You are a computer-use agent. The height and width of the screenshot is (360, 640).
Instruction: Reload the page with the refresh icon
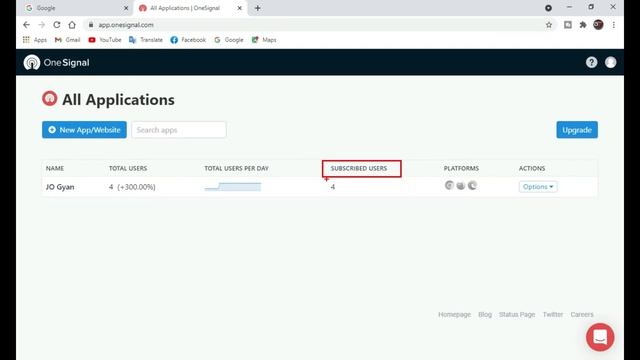(x=57, y=25)
